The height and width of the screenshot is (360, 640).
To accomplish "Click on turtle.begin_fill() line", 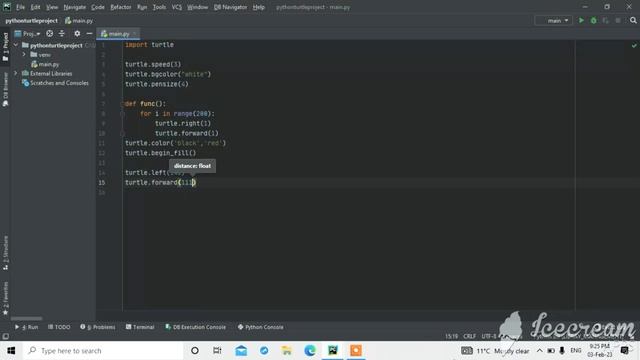I will tap(160, 153).
